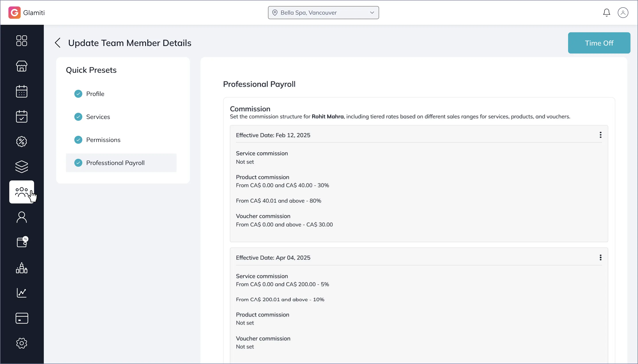
Task: Click the Services preset checkmark
Action: pyautogui.click(x=78, y=117)
